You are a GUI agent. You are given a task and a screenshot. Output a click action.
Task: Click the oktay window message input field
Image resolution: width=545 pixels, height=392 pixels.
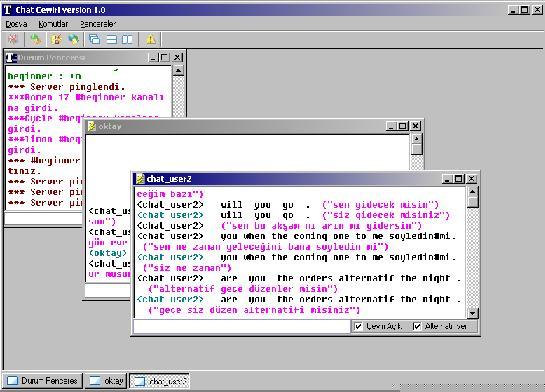pos(108,291)
